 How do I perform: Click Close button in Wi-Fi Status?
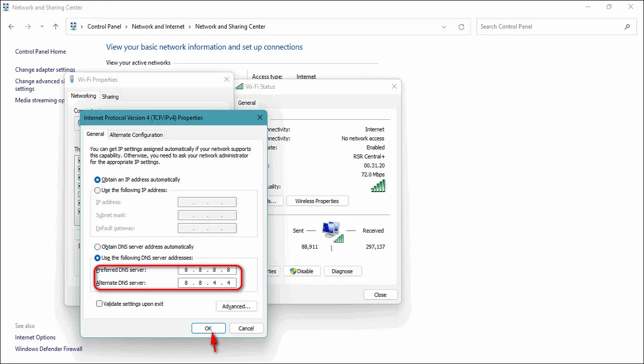[x=381, y=295]
